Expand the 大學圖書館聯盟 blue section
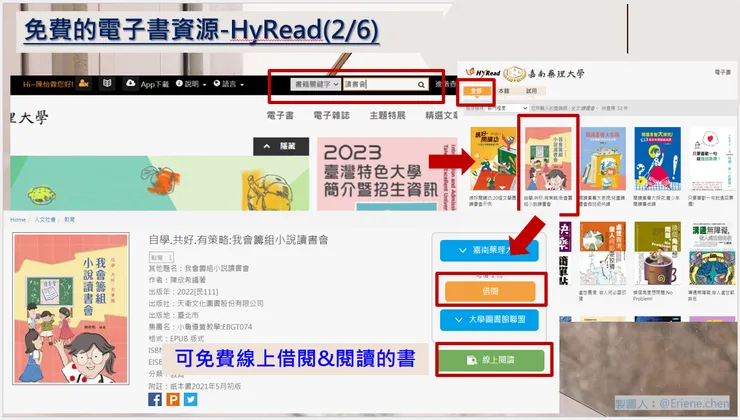The width and height of the screenshot is (740, 420). [489, 320]
